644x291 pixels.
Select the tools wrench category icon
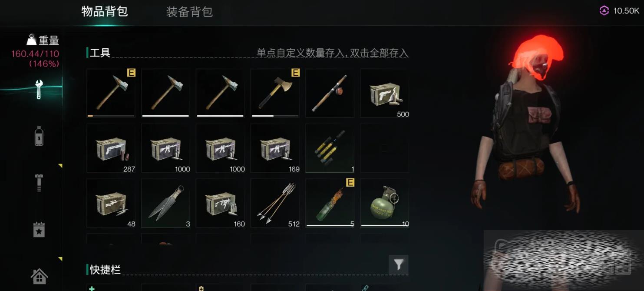(39, 89)
